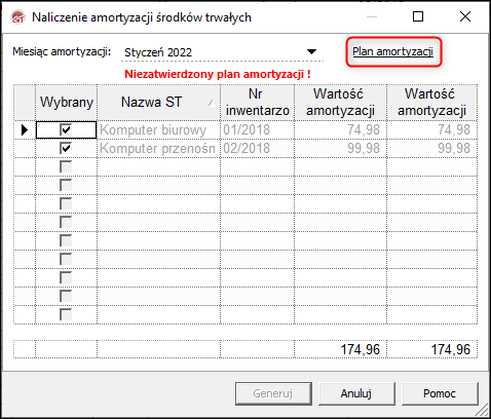This screenshot has width=491, height=419.
Task: Toggle checkbox in third empty row
Action: (66, 204)
